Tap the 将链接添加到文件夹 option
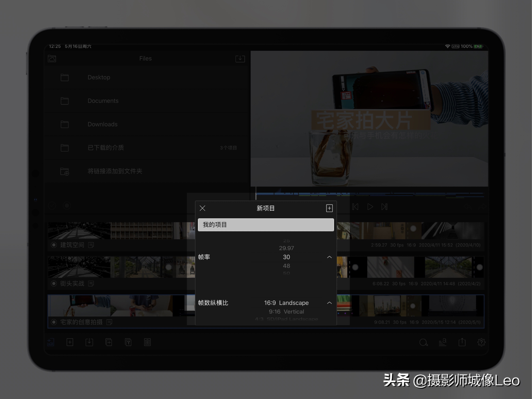Image resolution: width=532 pixels, height=399 pixels. click(115, 171)
